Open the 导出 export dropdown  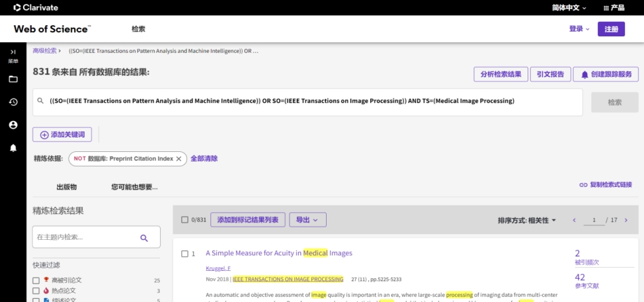[307, 219]
